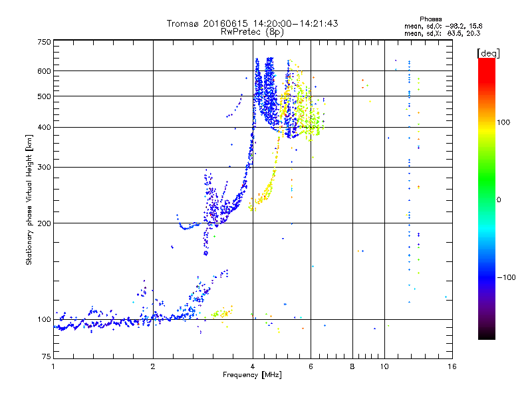Click the '4' x-axis tick label

pyautogui.click(x=253, y=366)
